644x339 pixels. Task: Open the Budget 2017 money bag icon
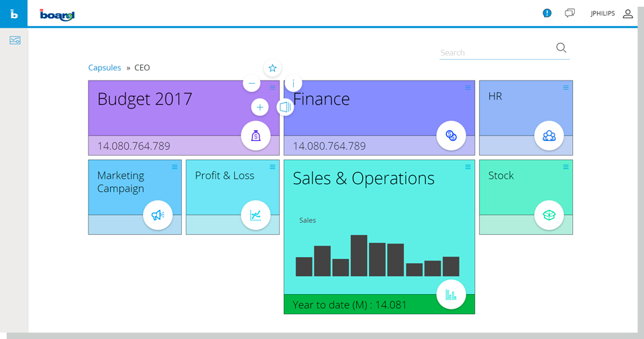[x=256, y=136]
